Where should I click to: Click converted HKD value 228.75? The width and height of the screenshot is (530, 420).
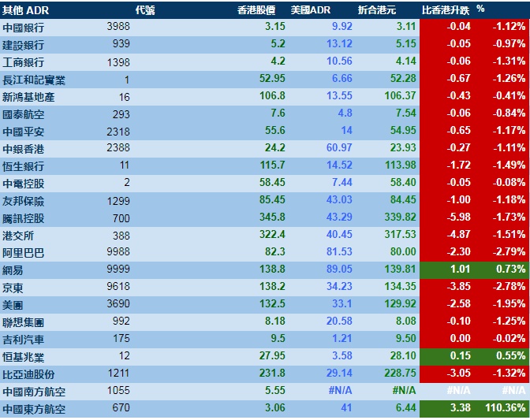400,373
